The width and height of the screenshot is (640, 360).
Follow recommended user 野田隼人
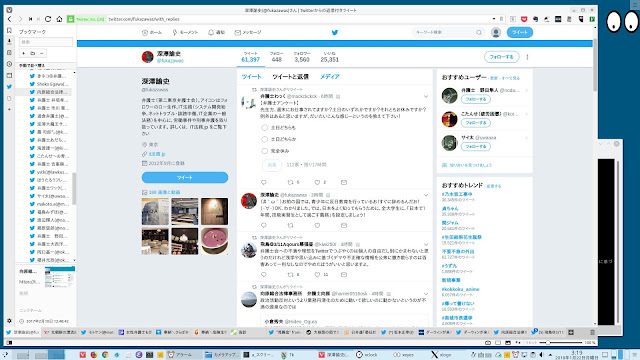476,99
